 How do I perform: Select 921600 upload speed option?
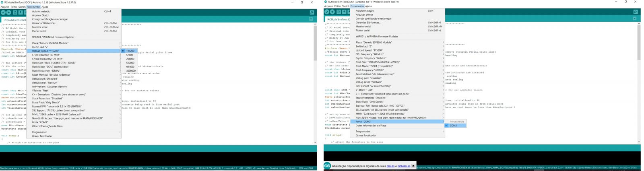(129, 67)
